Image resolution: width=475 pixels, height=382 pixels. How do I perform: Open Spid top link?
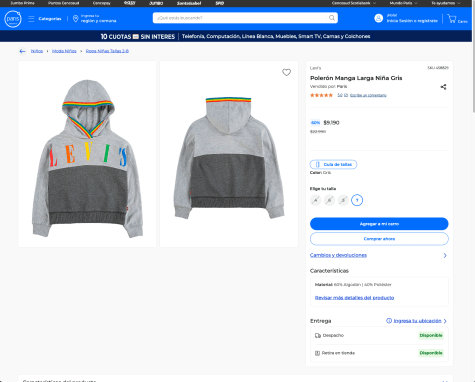click(219, 3)
